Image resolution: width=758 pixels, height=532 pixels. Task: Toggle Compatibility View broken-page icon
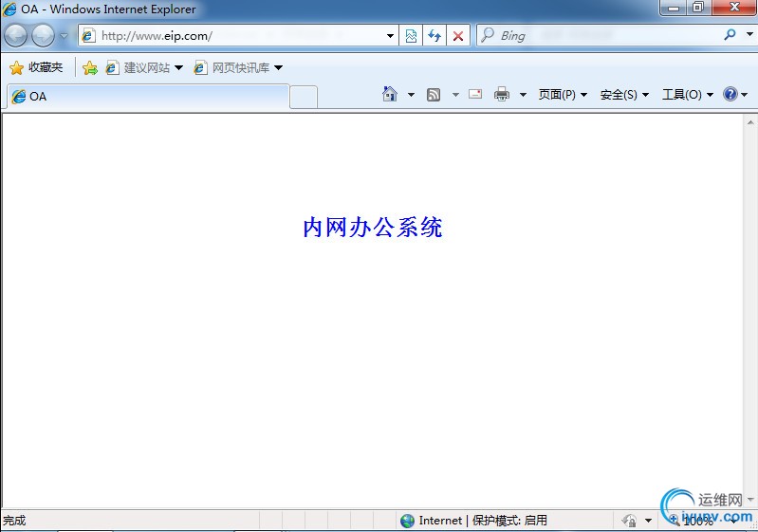(411, 36)
